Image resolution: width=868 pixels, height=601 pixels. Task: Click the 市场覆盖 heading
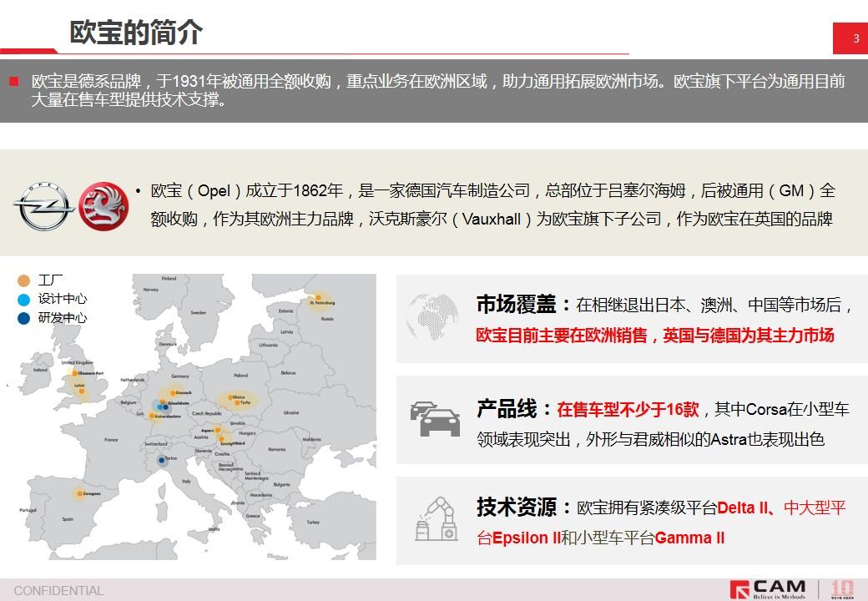click(516, 305)
